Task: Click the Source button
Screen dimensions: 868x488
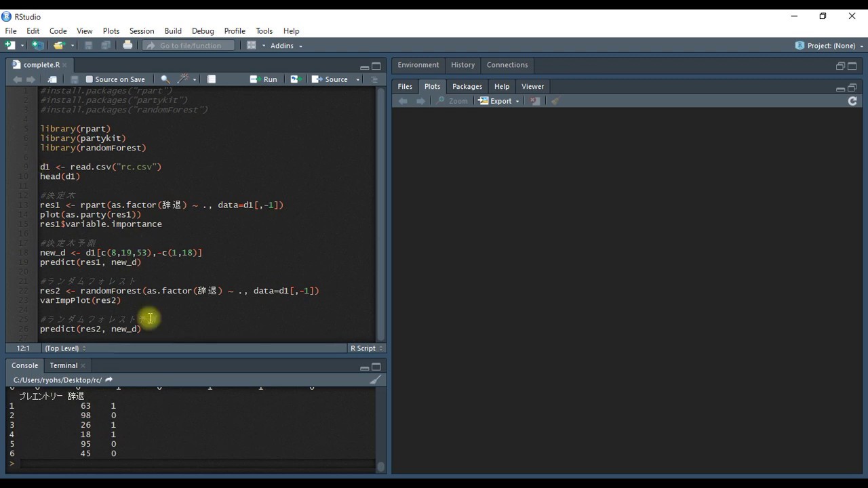Action: [330, 79]
